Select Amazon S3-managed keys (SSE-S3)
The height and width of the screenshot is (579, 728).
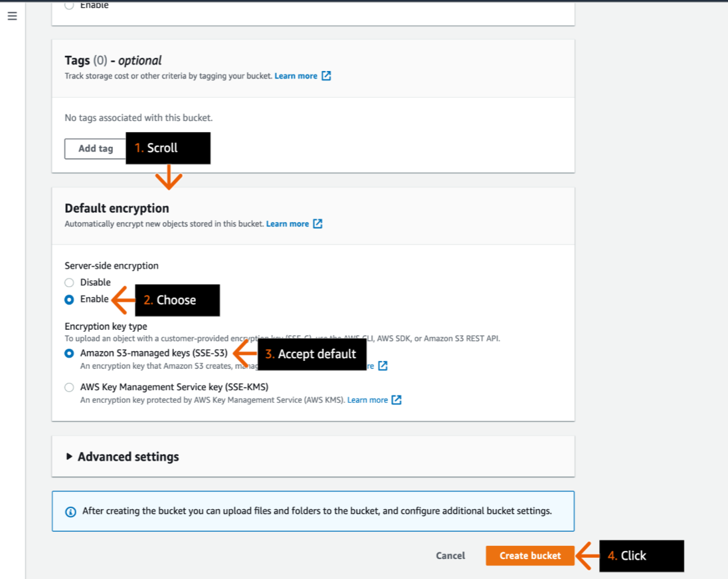pos(69,353)
